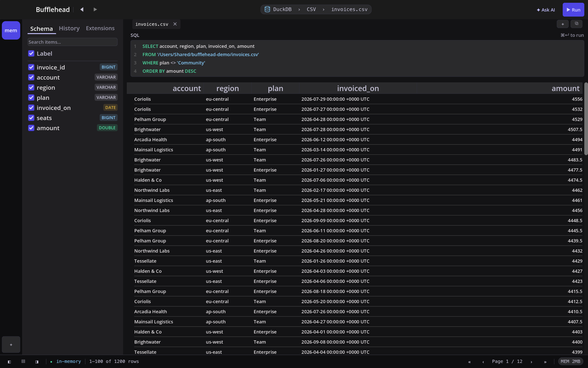The width and height of the screenshot is (588, 368).
Task: Go to the previous results page
Action: pos(483,362)
